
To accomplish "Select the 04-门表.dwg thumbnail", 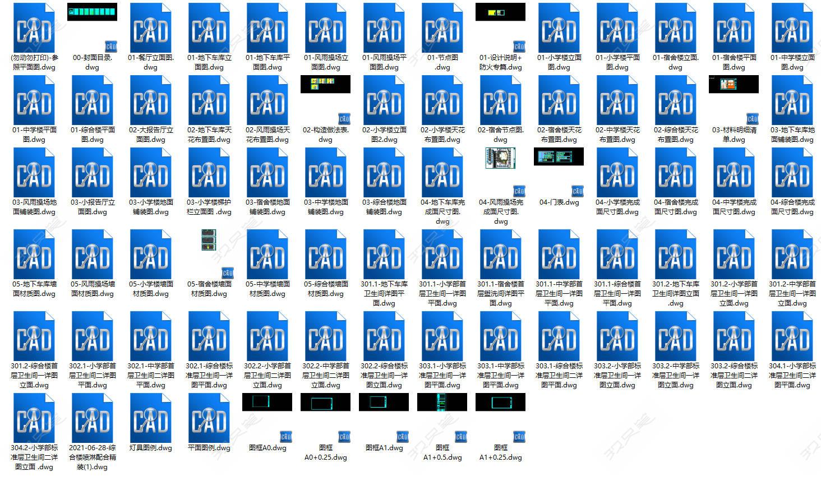I will [x=559, y=156].
